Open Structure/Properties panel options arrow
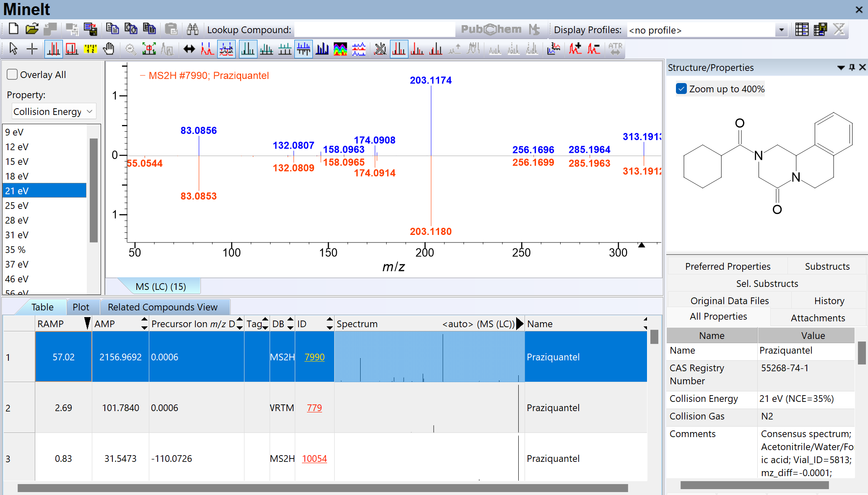 pyautogui.click(x=840, y=68)
